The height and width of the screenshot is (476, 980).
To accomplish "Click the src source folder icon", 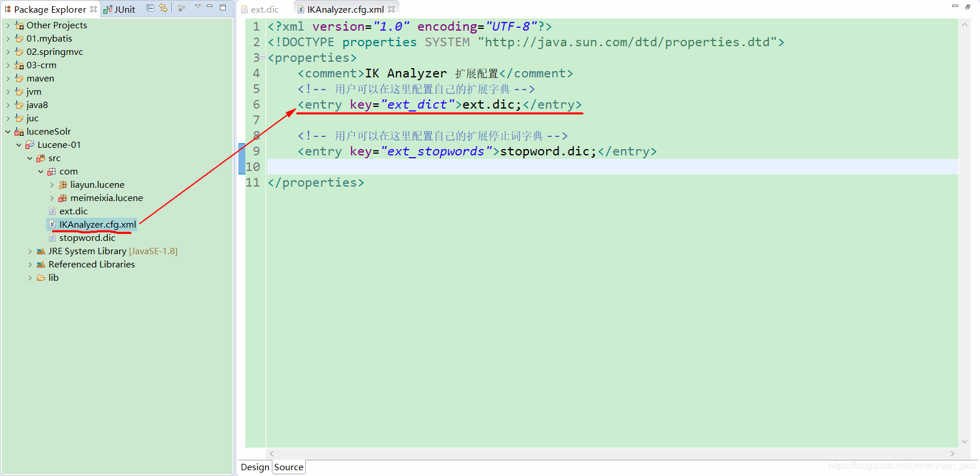I will click(x=41, y=158).
